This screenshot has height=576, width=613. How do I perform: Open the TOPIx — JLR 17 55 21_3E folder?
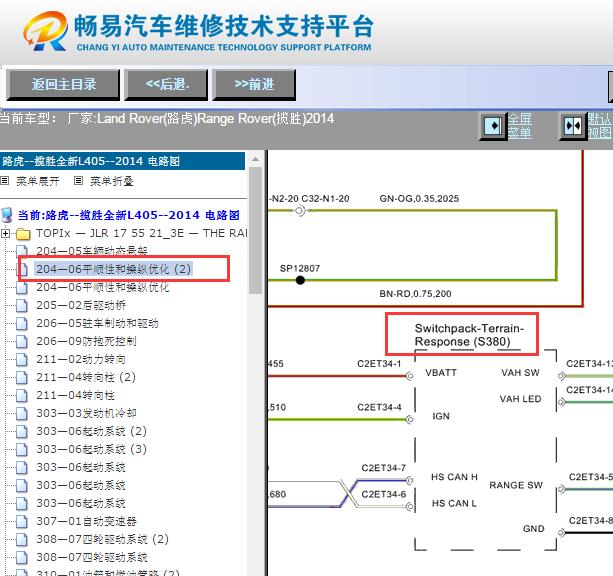[142, 233]
